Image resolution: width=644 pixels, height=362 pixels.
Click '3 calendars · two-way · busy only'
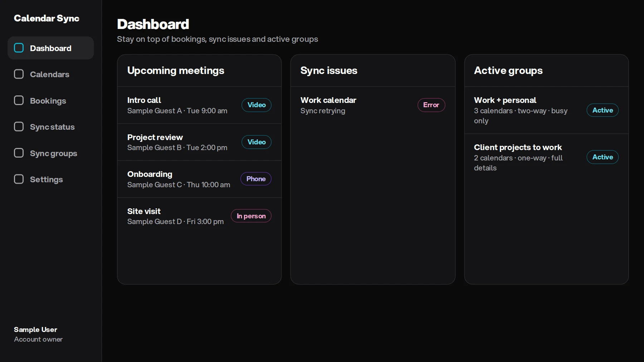point(521,116)
